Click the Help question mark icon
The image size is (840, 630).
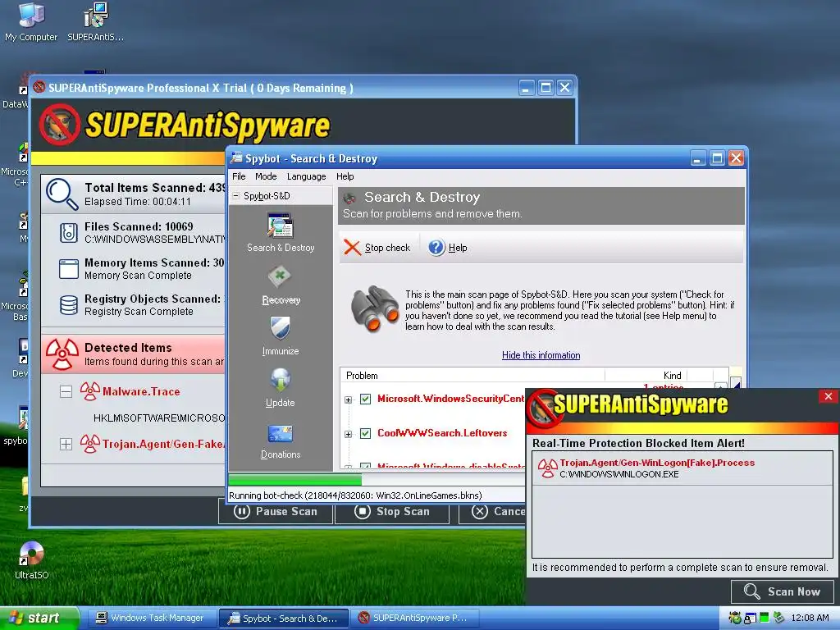[x=436, y=248]
